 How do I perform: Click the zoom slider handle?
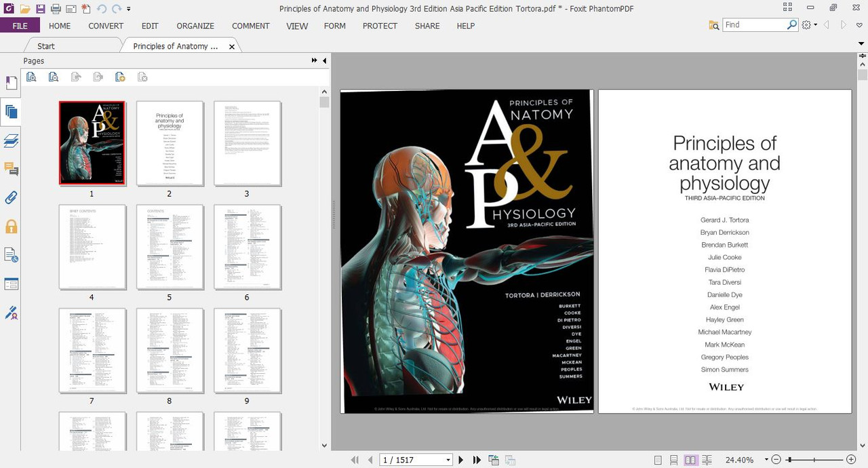coord(789,460)
